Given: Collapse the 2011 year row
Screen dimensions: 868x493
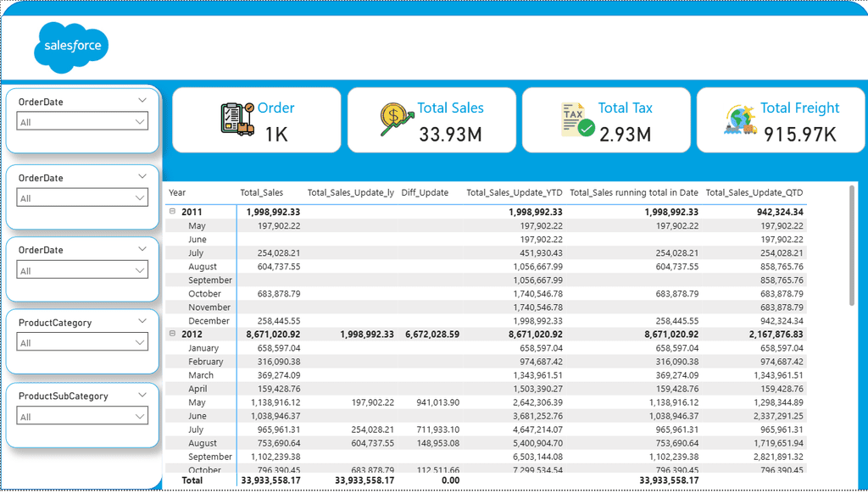Looking at the screenshot, I should click(173, 213).
